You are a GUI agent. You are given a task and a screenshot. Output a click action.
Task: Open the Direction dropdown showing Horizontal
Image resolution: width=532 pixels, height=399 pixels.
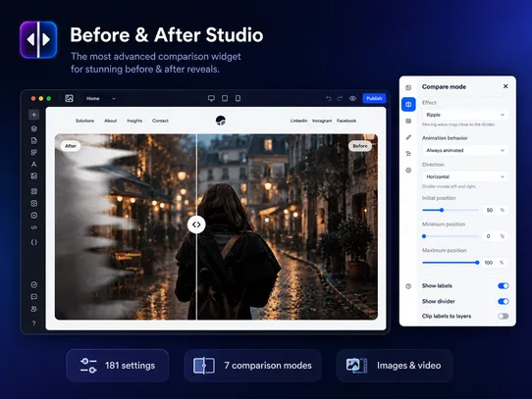(x=464, y=176)
